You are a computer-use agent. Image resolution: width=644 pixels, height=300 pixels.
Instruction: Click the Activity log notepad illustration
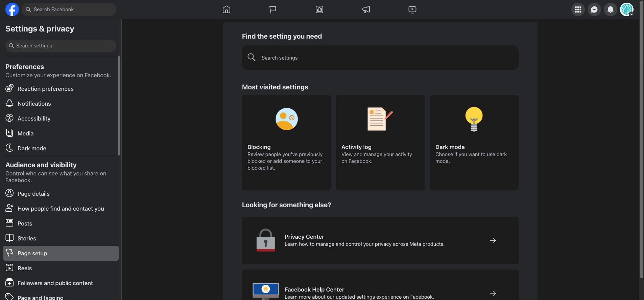pyautogui.click(x=380, y=119)
